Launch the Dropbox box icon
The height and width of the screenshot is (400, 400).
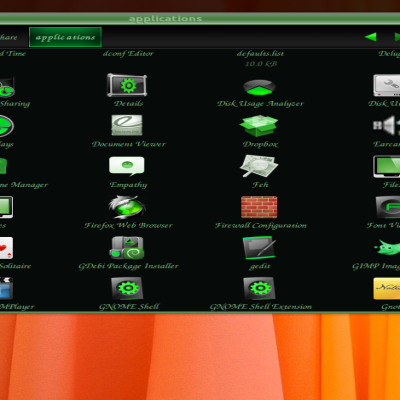point(259,126)
